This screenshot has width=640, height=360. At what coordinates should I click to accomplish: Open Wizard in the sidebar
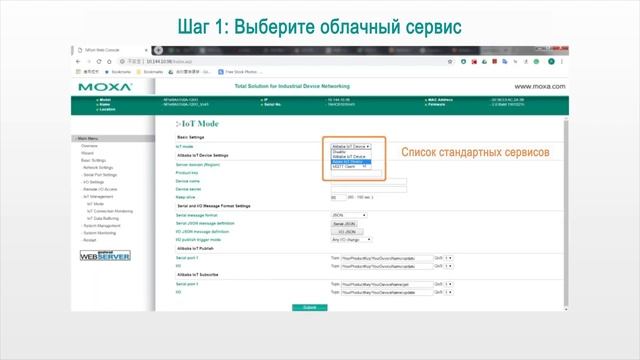(x=87, y=153)
